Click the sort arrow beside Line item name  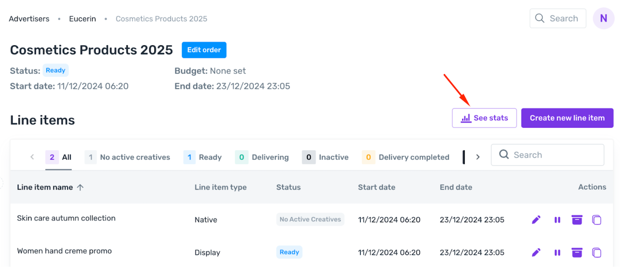(80, 187)
